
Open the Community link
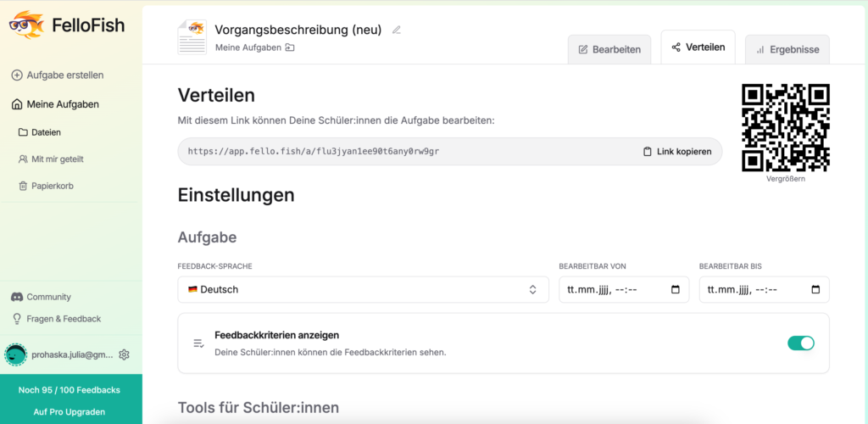[x=41, y=297]
